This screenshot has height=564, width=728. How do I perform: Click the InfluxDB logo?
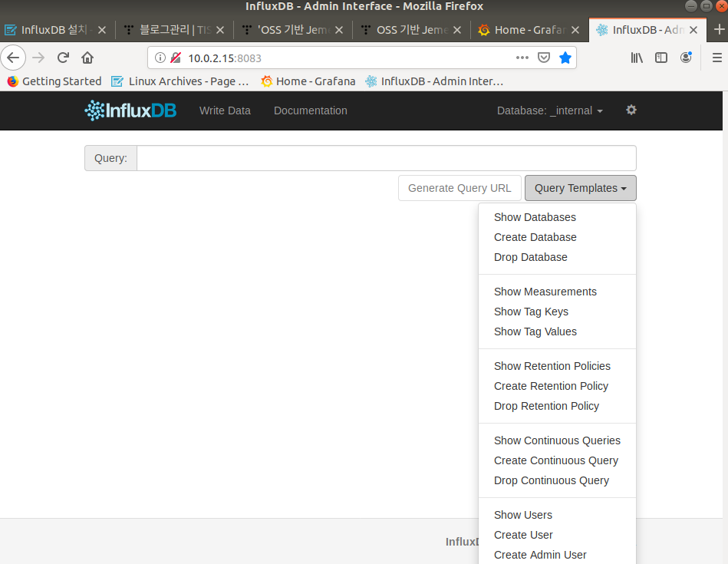pos(130,110)
